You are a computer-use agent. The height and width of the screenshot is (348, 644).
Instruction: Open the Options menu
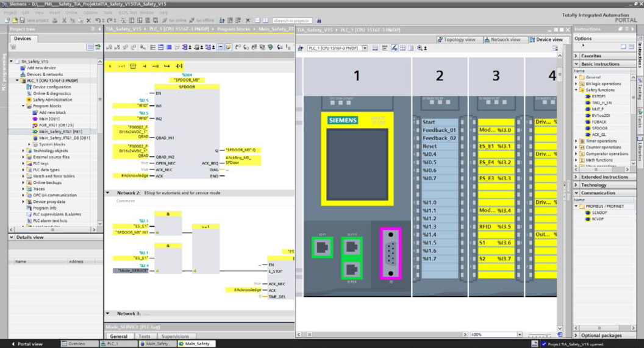tap(90, 13)
